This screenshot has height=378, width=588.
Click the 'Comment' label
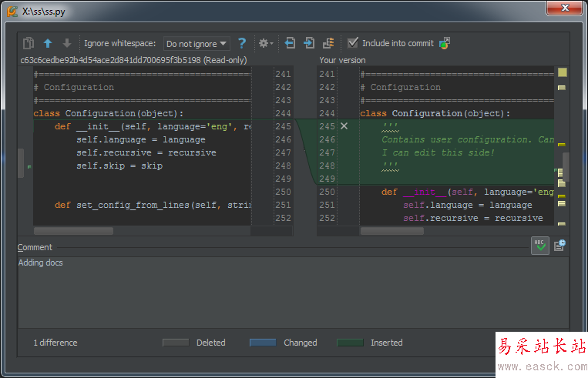[35, 247]
